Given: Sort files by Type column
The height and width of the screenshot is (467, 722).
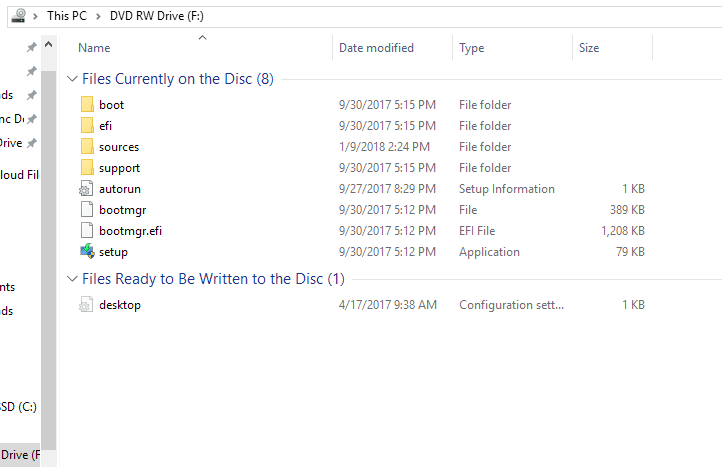Looking at the screenshot, I should coord(471,48).
